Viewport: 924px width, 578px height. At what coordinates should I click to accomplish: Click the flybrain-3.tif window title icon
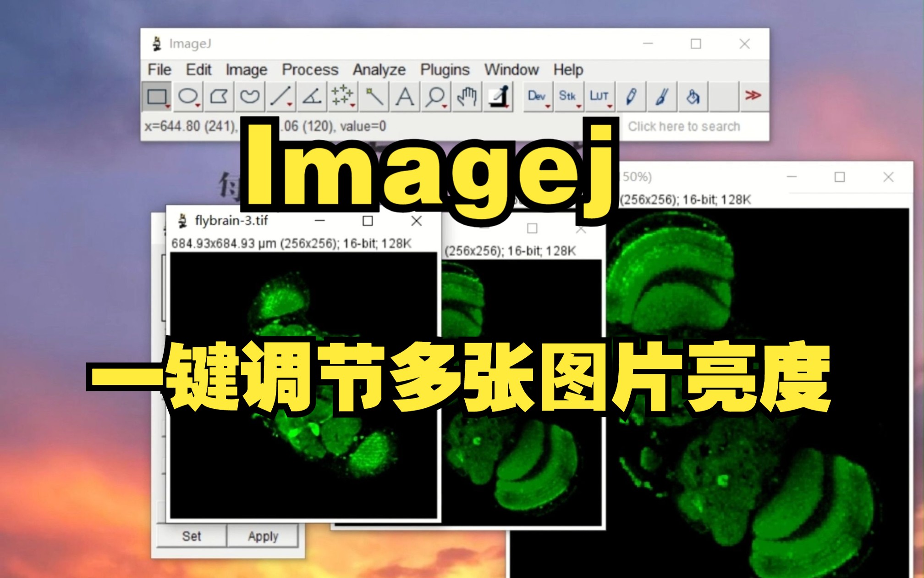tap(182, 221)
